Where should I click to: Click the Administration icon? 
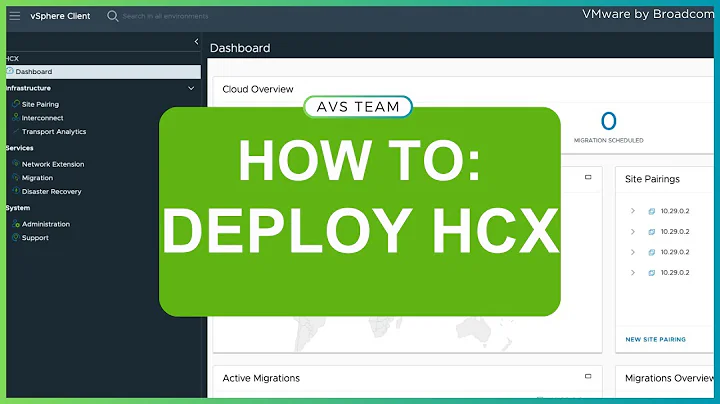pyautogui.click(x=16, y=224)
